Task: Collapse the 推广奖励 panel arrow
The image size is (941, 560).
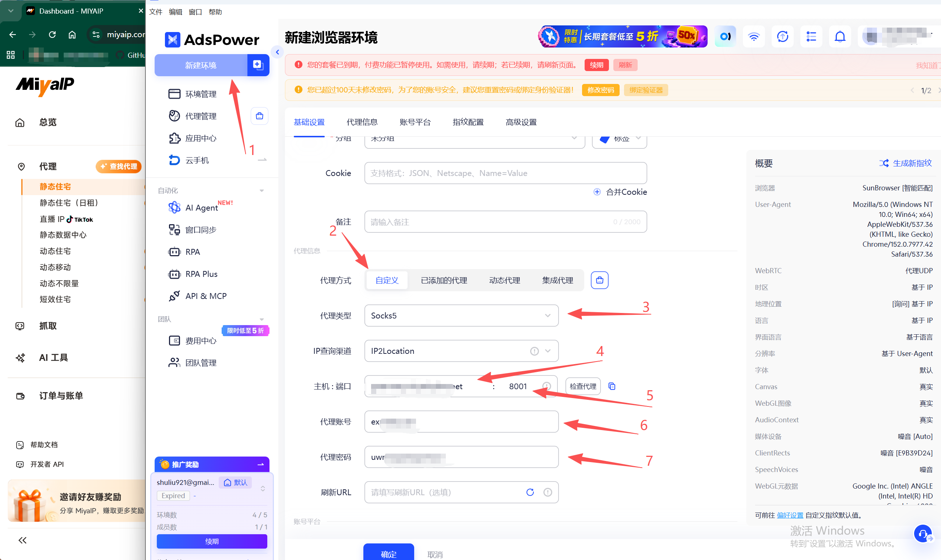Action: click(260, 464)
